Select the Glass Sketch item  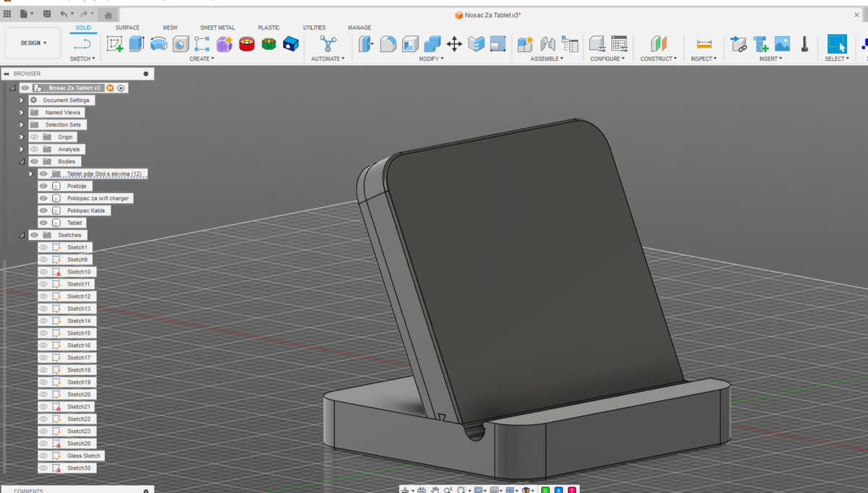83,456
